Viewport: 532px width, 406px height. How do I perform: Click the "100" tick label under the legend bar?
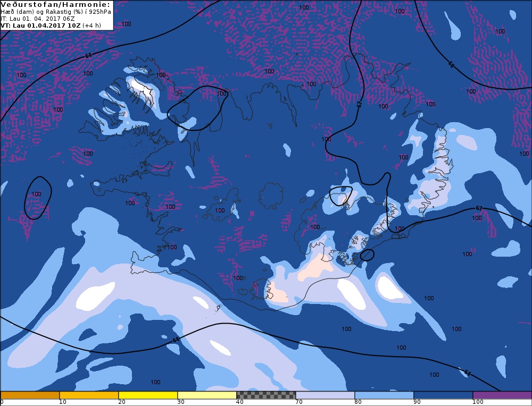click(478, 402)
